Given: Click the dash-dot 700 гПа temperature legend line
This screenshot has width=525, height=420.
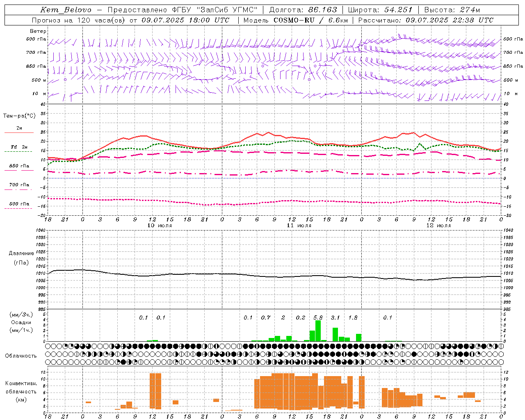Looking at the screenshot, I should click(x=18, y=190).
